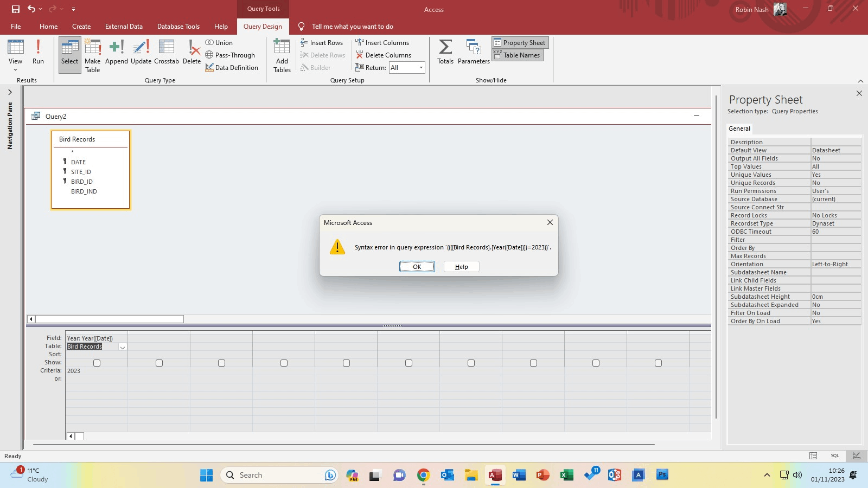The height and width of the screenshot is (488, 868).
Task: Open Customize Quick Access Toolbar dropdown
Action: click(x=73, y=9)
